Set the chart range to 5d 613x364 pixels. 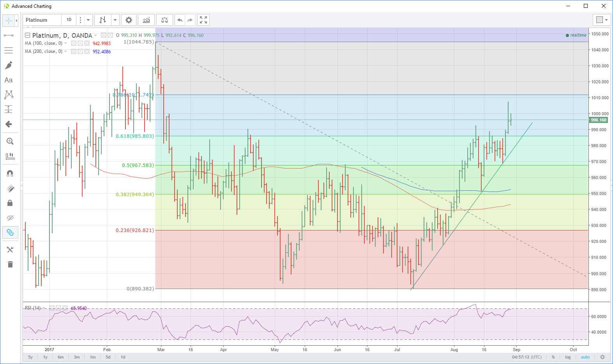108,357
